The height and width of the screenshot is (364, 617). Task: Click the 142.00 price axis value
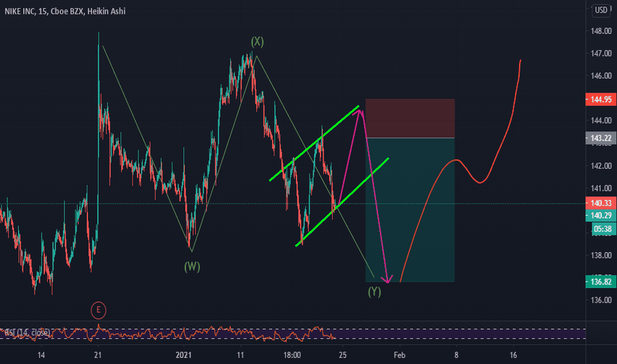click(601, 165)
